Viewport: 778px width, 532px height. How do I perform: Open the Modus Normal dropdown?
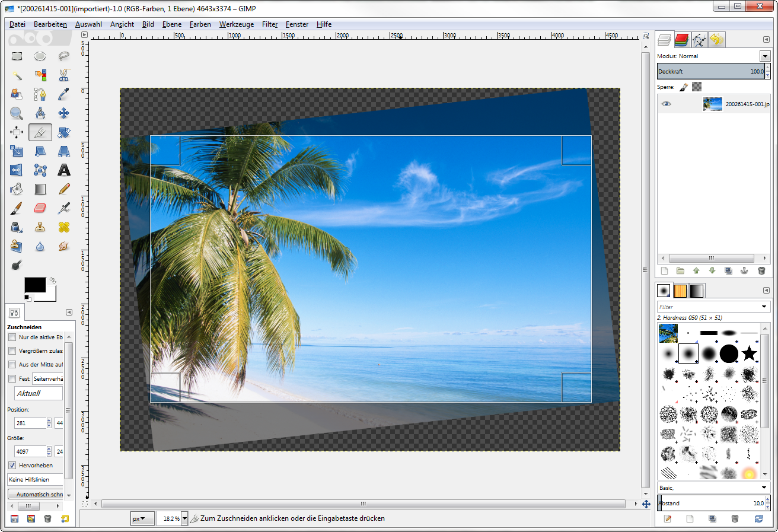764,56
